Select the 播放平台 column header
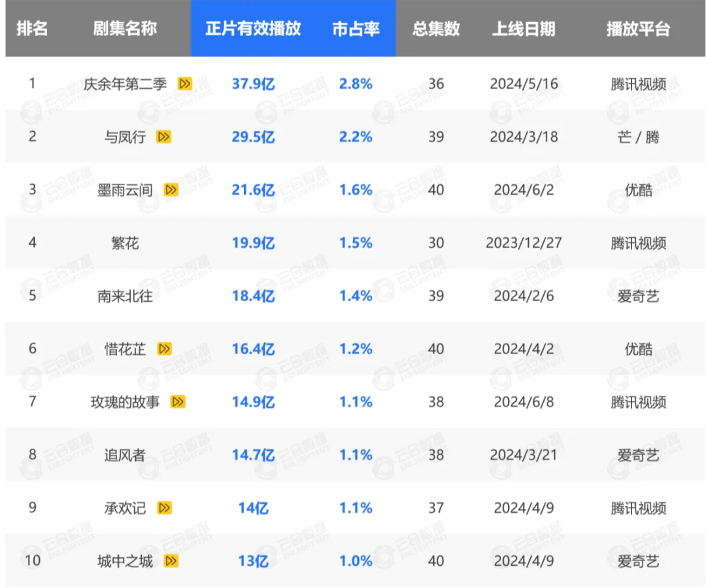The width and height of the screenshot is (706, 588). pyautogui.click(x=638, y=29)
